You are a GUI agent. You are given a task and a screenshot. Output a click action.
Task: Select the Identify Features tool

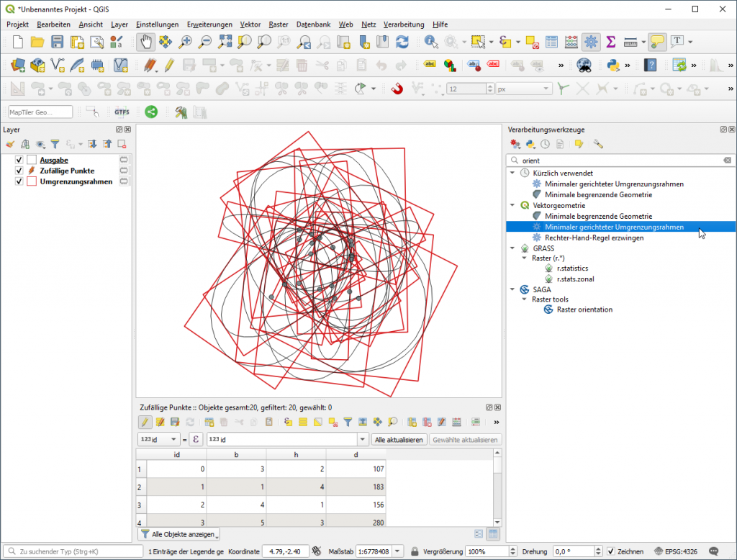coord(430,41)
